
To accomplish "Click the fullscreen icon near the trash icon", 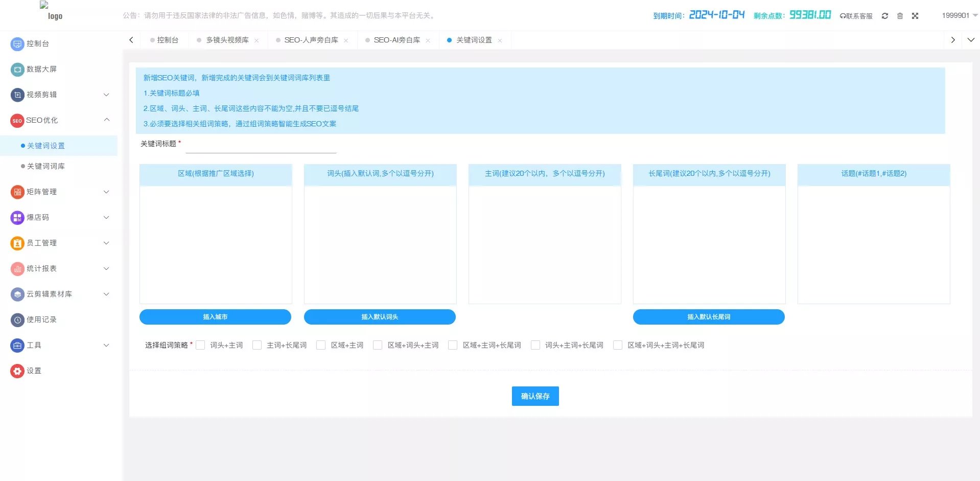I will click(x=915, y=15).
